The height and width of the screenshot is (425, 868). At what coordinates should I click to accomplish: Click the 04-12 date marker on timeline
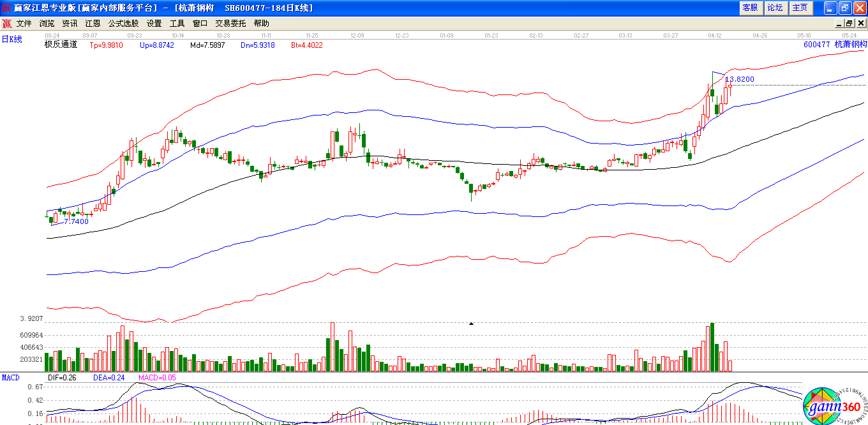pyautogui.click(x=715, y=35)
